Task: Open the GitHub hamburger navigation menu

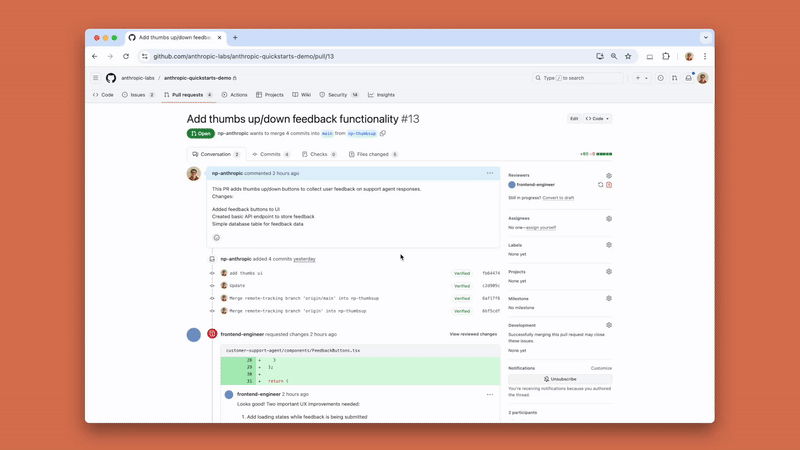Action: point(95,78)
